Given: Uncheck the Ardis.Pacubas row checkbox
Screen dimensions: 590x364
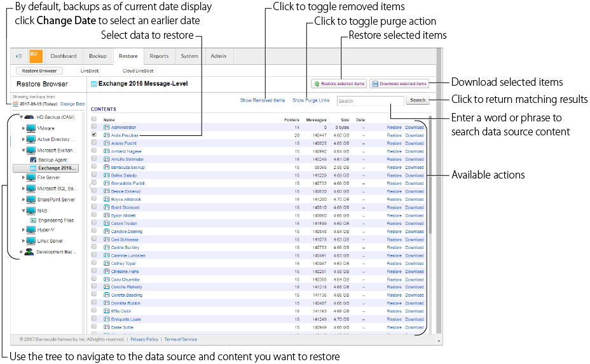Looking at the screenshot, I should tap(94, 135).
